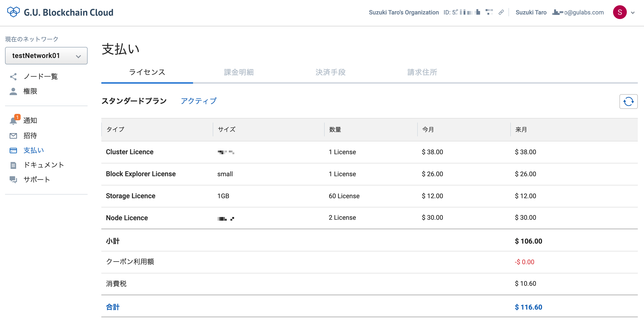
Task: Expand the account menu chevron
Action: pos(633,13)
